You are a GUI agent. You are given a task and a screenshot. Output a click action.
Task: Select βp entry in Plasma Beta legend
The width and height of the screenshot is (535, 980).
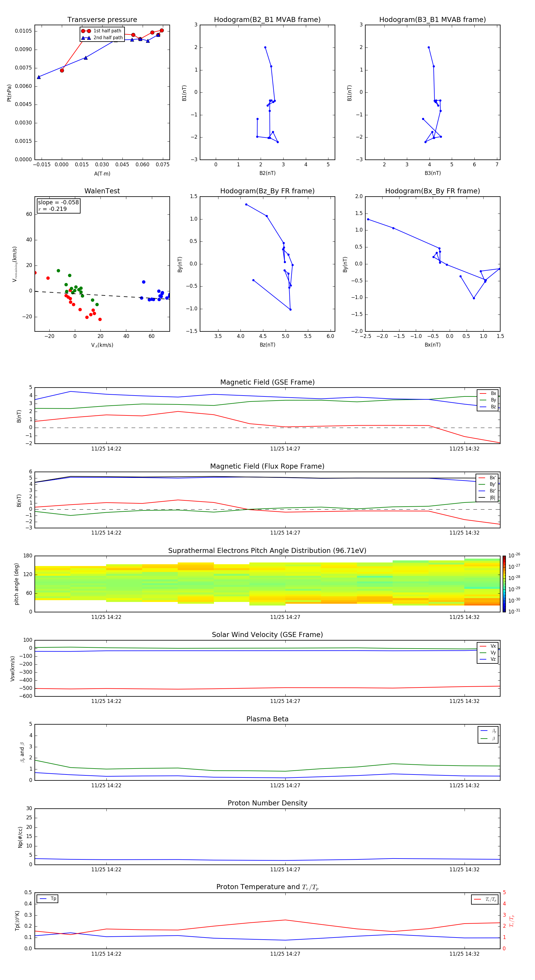click(488, 731)
